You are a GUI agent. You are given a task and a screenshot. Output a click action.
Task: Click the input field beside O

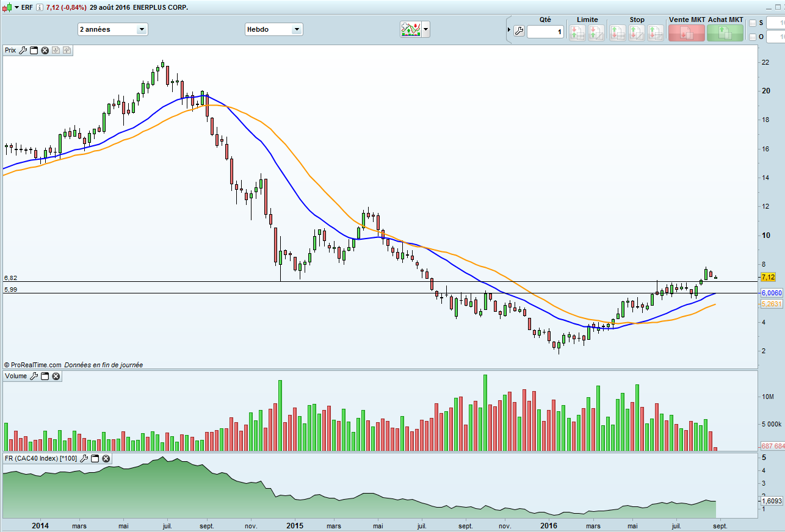click(776, 37)
